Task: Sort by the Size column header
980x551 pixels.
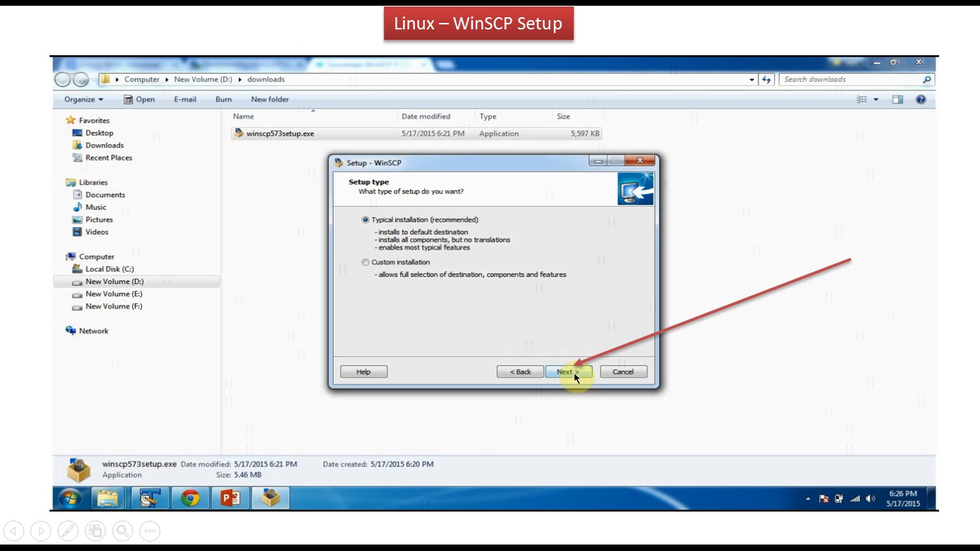Action: click(x=564, y=116)
